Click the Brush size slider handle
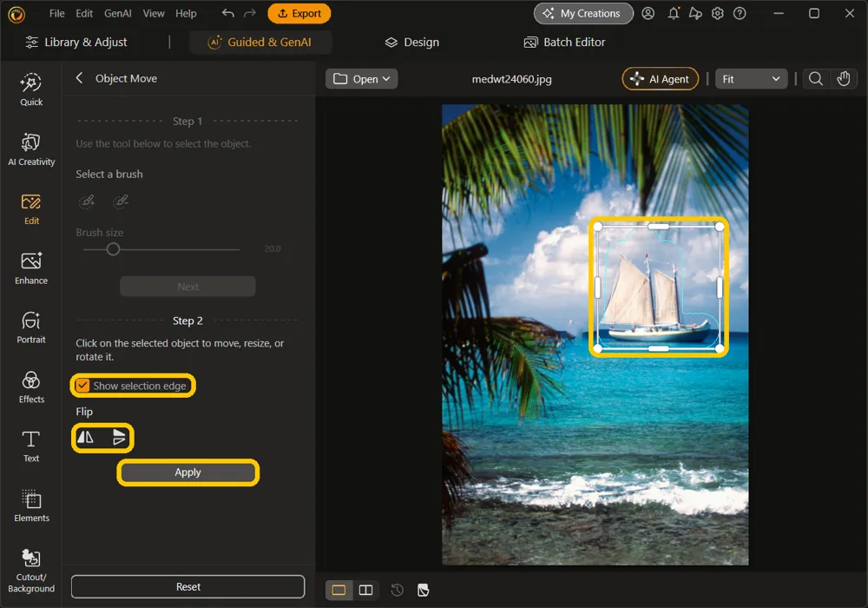The image size is (868, 608). click(113, 249)
